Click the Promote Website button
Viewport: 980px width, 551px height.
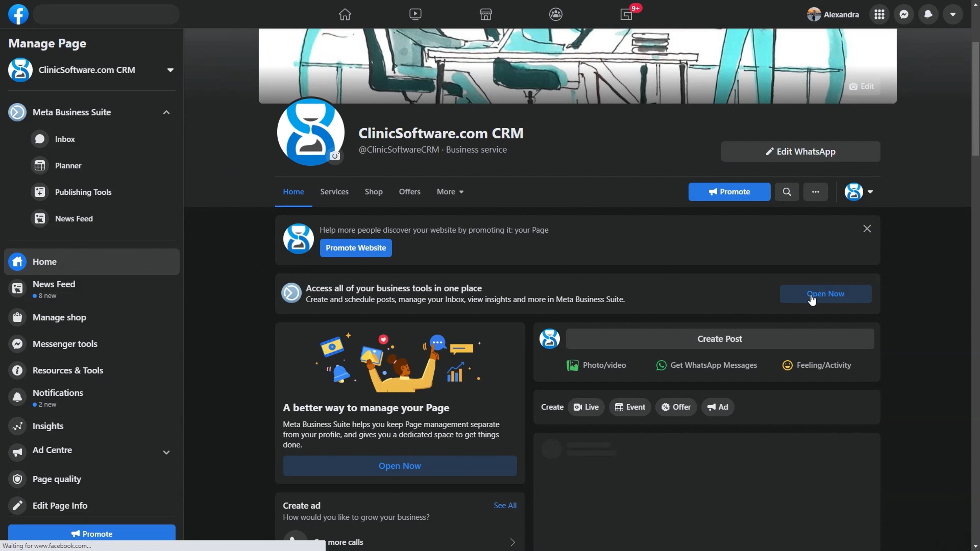click(x=356, y=247)
